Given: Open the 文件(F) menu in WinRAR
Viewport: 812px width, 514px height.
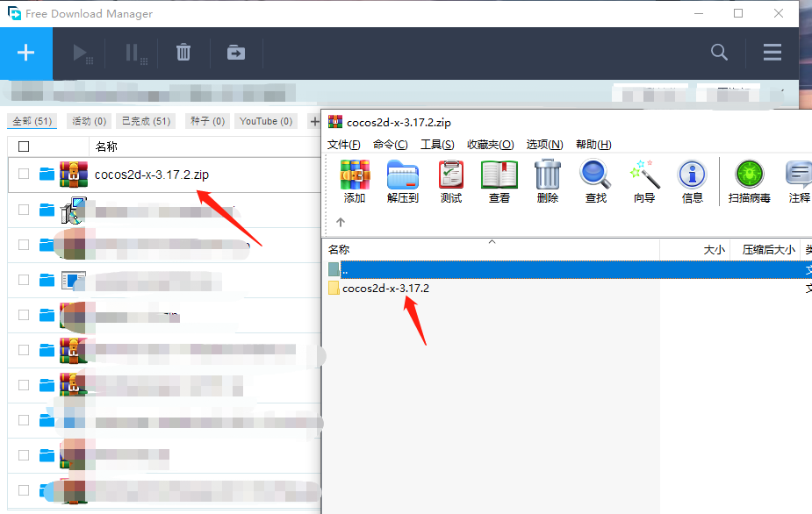Looking at the screenshot, I should pyautogui.click(x=344, y=145).
